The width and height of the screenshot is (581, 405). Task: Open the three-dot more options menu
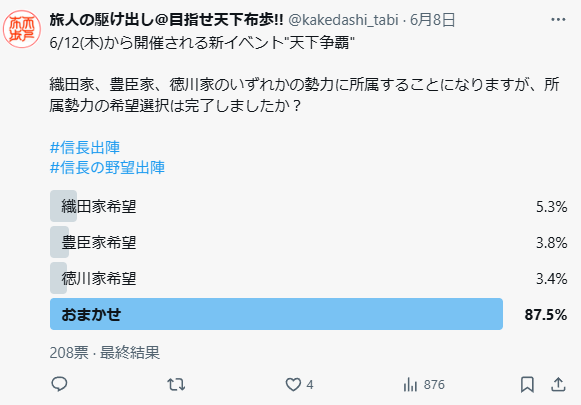[558, 19]
